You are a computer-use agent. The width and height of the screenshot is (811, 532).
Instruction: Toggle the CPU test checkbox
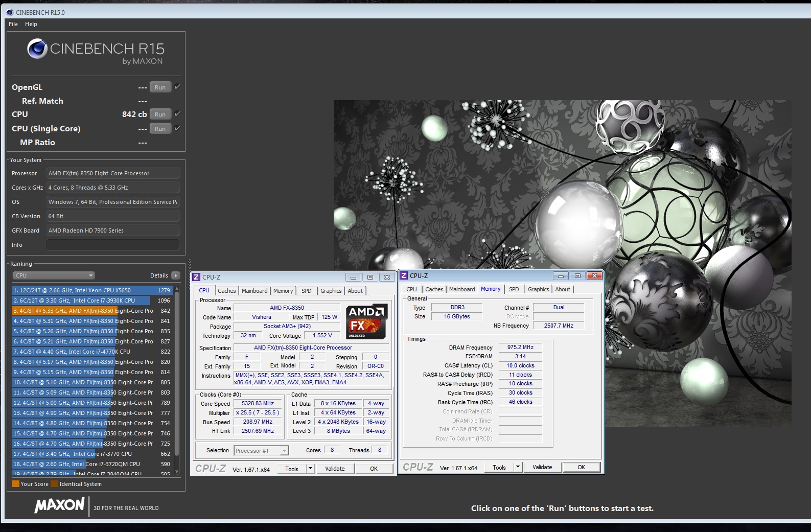(x=177, y=114)
